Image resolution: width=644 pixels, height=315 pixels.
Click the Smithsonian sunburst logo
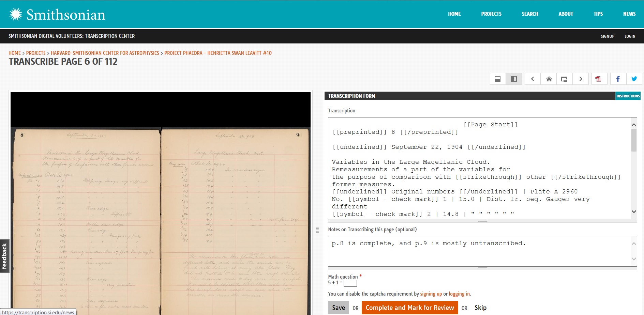pos(16,14)
